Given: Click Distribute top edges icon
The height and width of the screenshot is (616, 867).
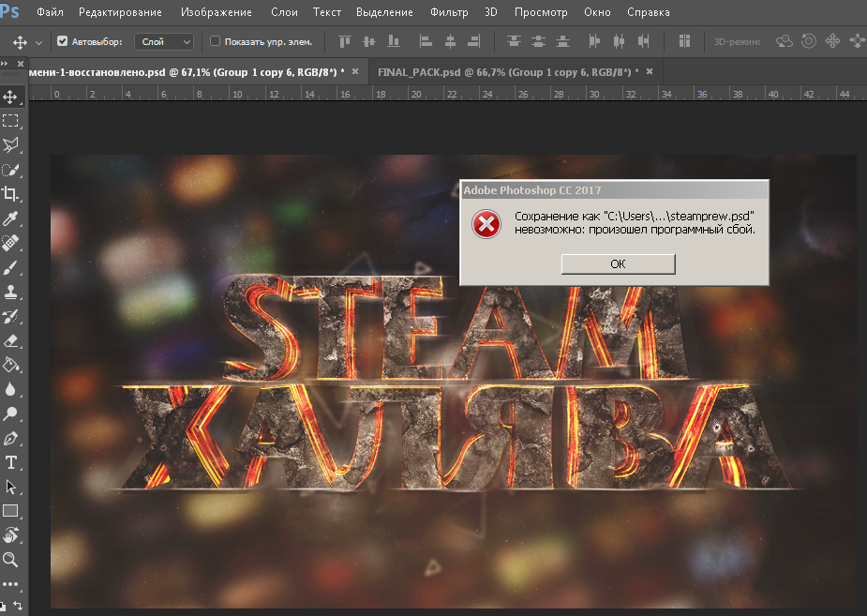Looking at the screenshot, I should (514, 41).
